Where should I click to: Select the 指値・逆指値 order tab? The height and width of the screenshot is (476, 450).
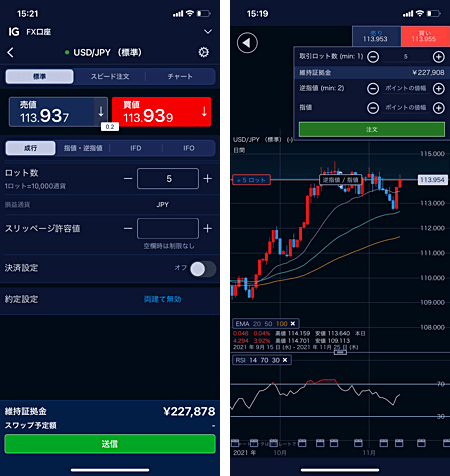(83, 148)
